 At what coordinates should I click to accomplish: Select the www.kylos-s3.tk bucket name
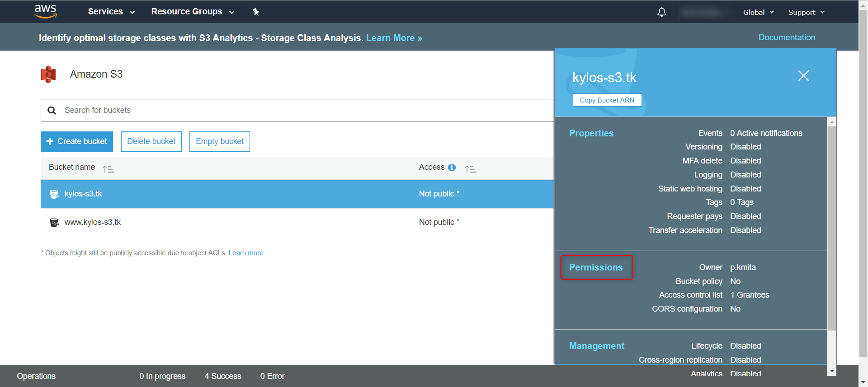point(93,222)
